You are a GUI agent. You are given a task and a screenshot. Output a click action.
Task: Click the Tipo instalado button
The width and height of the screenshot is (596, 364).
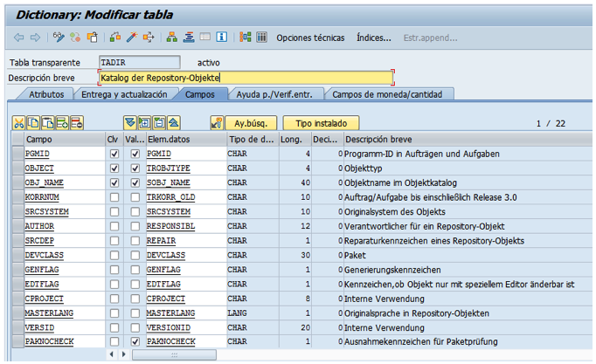pos(322,123)
